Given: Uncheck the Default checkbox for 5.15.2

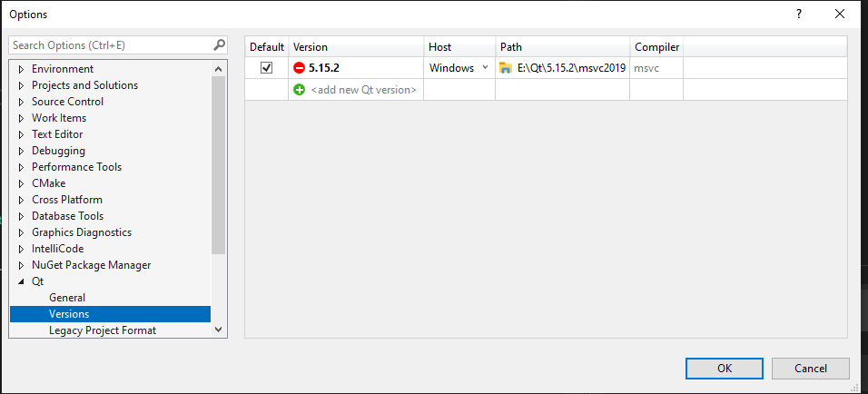Looking at the screenshot, I should pyautogui.click(x=266, y=68).
